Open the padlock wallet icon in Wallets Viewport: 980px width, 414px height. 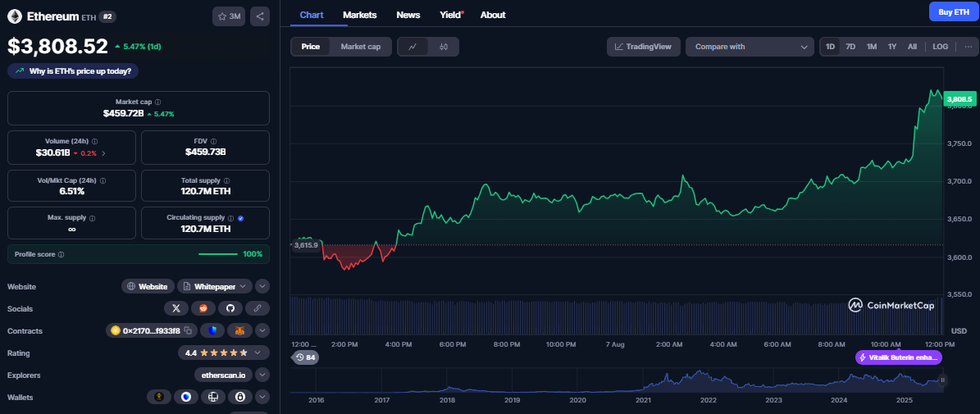click(240, 397)
